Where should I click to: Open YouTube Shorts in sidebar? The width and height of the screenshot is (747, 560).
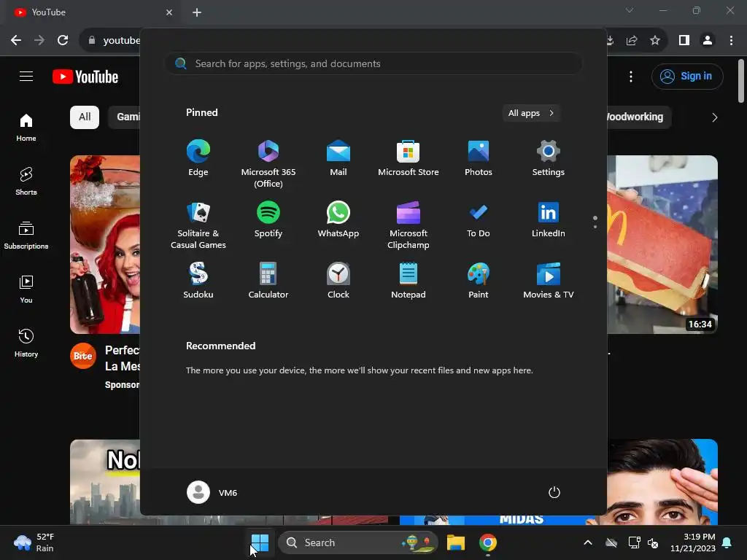coord(26,182)
